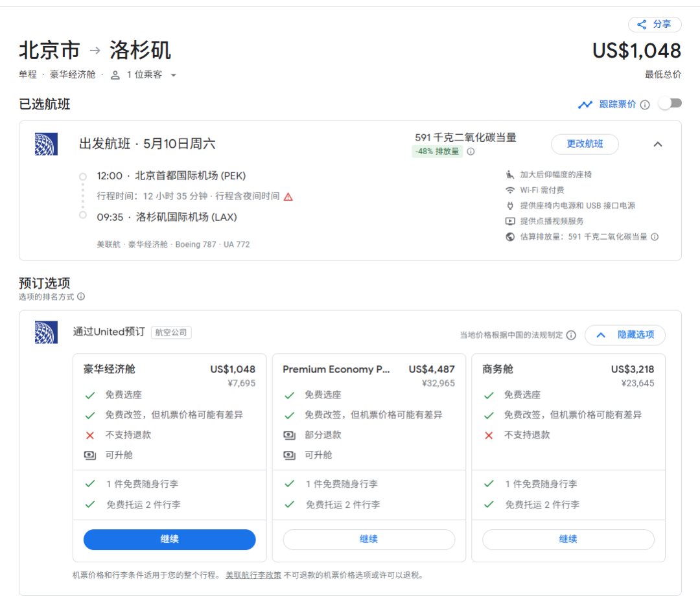Click 继续 button under 商务舱 fare
The height and width of the screenshot is (596, 700).
(568, 539)
